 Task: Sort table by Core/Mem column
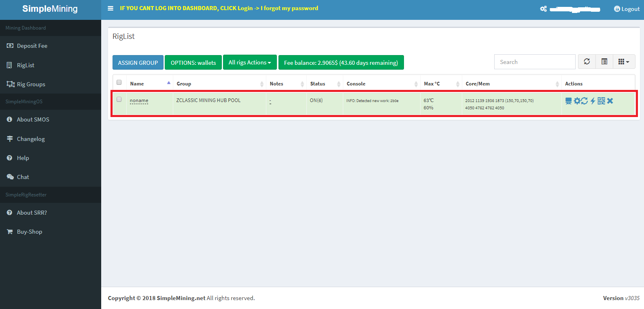512,83
